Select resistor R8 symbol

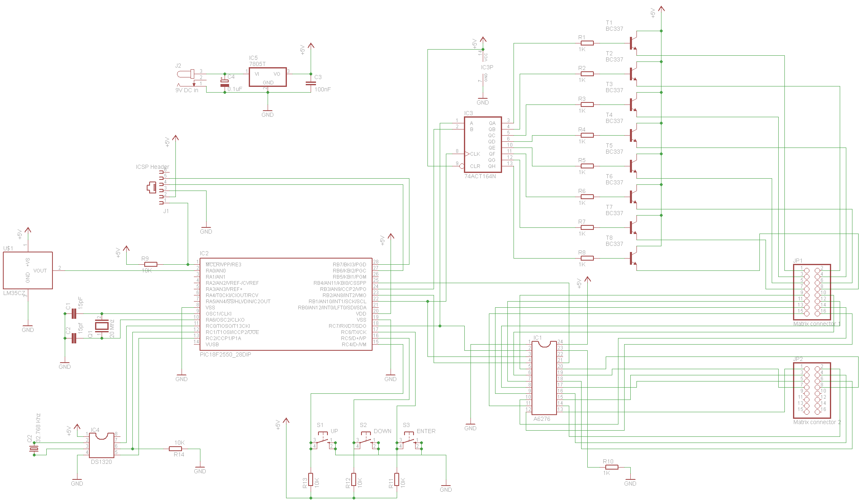coord(587,258)
